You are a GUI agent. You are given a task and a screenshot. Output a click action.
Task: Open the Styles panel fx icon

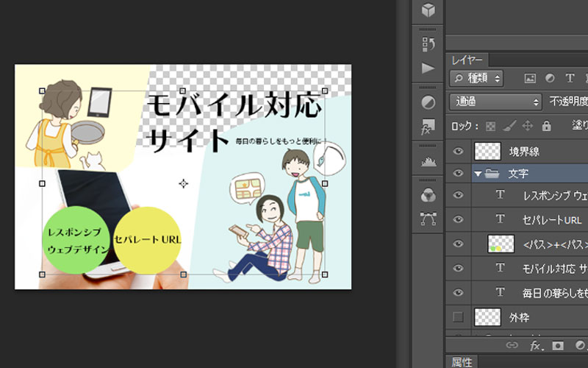tap(428, 127)
